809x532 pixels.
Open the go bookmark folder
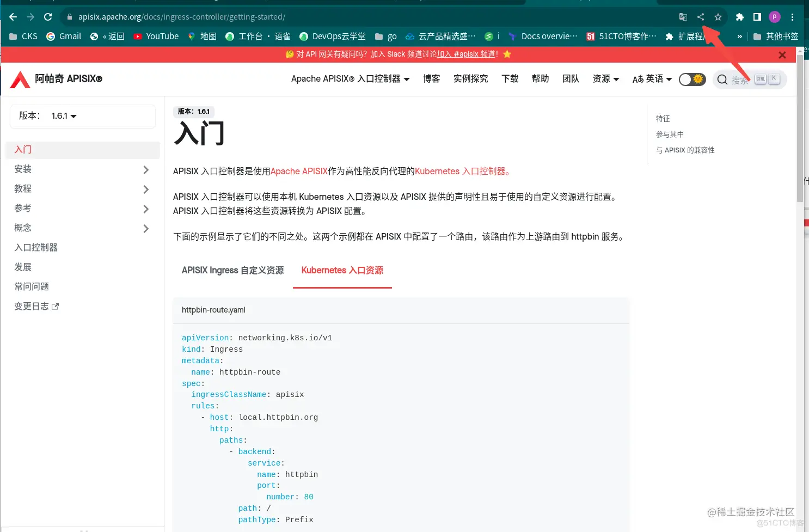[386, 36]
